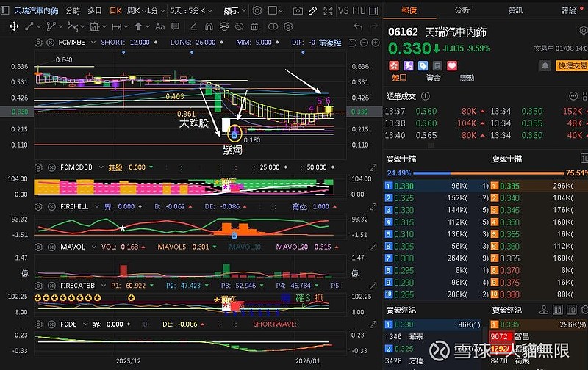Add stock to favorites heart icon
The height and width of the screenshot is (370, 588).
pyautogui.click(x=452, y=65)
